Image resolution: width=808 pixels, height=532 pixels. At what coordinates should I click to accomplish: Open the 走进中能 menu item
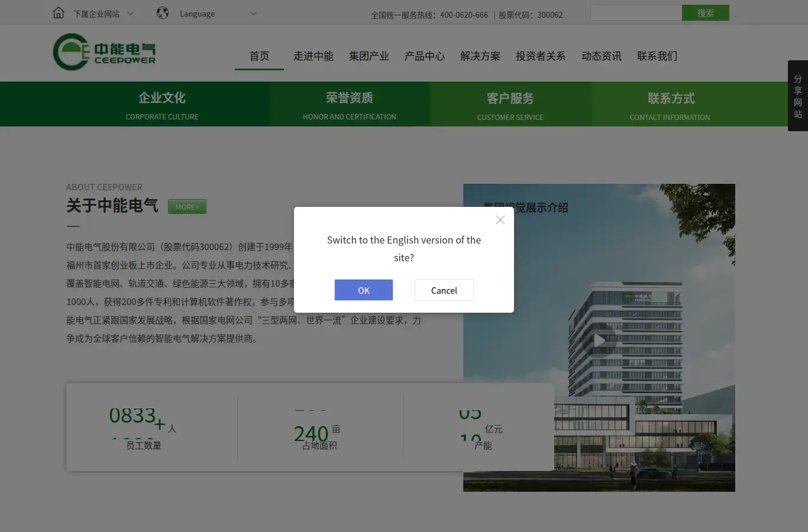coord(313,56)
